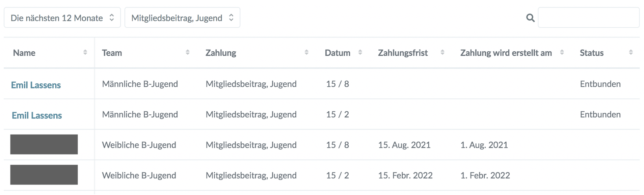Sort by Zahlung column arrows

(x=306, y=52)
